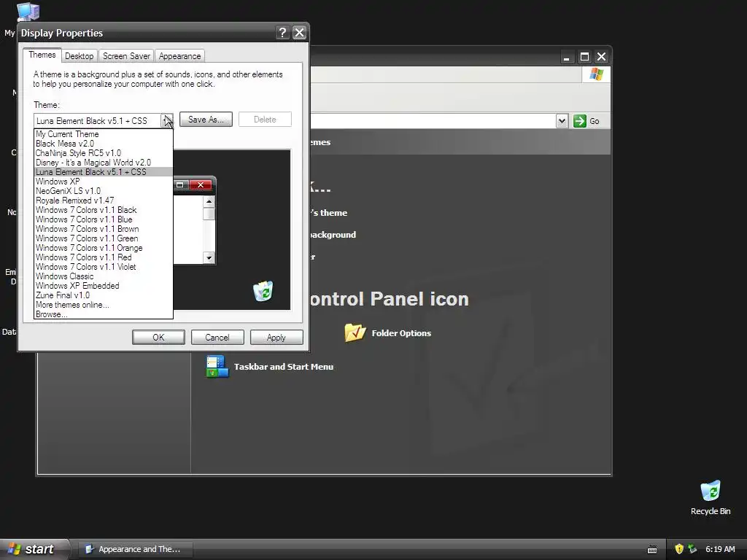Click the security shield tray icon

[x=679, y=549]
